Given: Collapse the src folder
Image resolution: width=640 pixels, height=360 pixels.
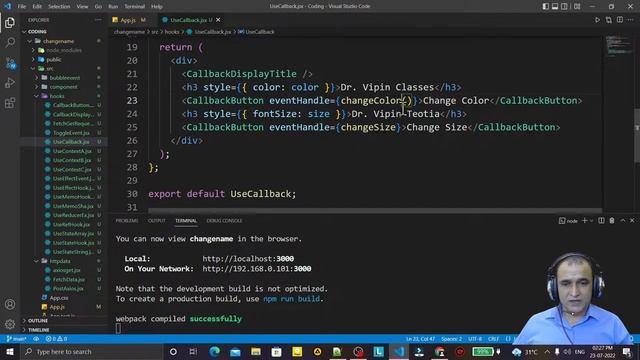Looking at the screenshot, I should (x=50, y=69).
